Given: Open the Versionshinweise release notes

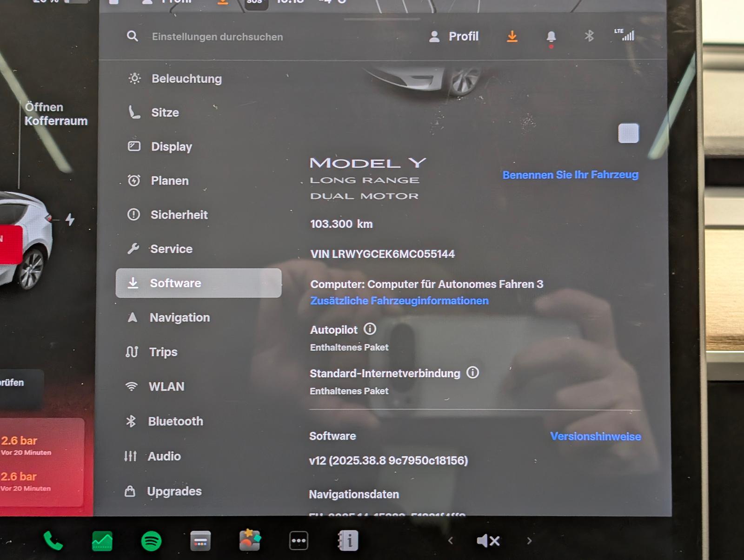Looking at the screenshot, I should pyautogui.click(x=595, y=436).
